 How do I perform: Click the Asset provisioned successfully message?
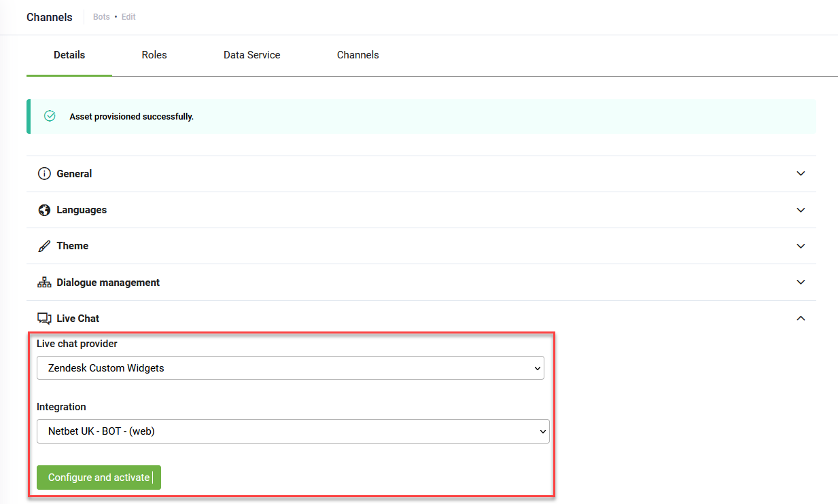click(132, 117)
